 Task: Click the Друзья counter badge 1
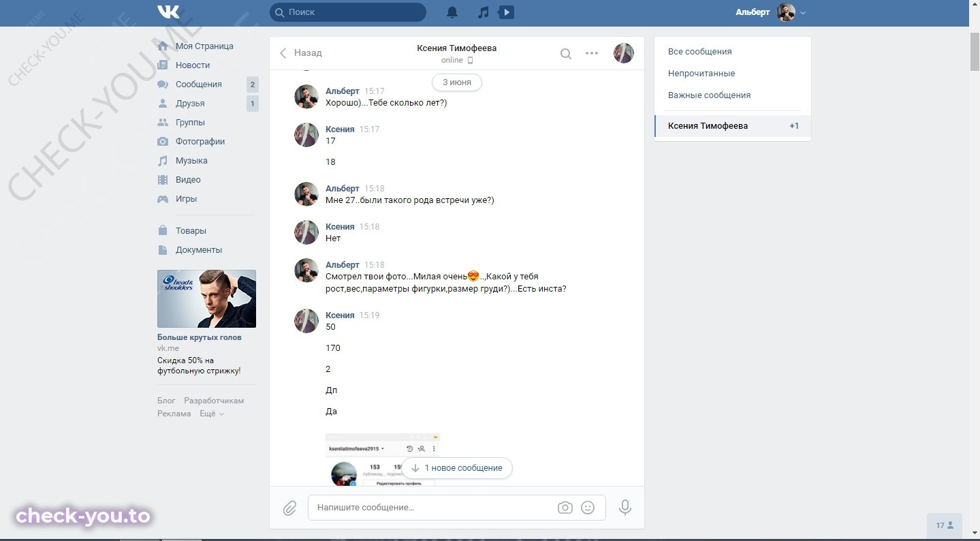[253, 104]
